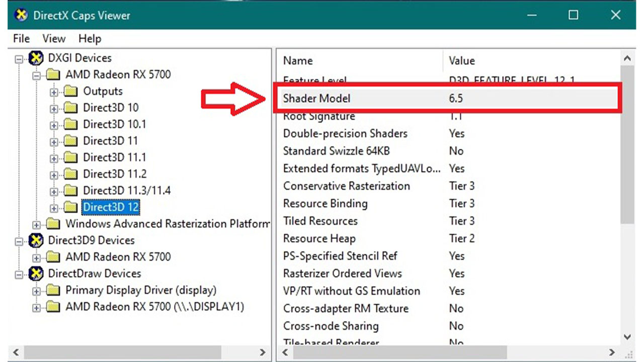Click the right pane vertical scrollbar down arrow
The image size is (644, 362).
[x=627, y=337]
